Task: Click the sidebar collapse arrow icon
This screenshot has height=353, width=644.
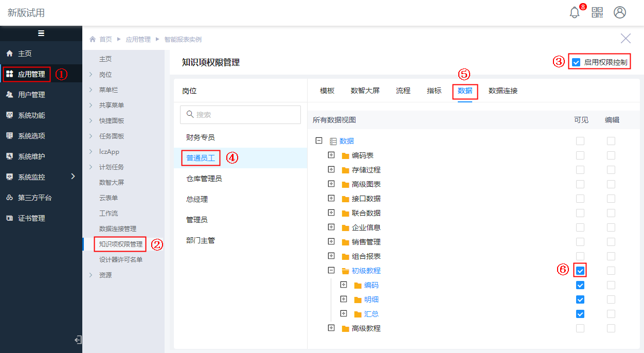Action: point(78,340)
